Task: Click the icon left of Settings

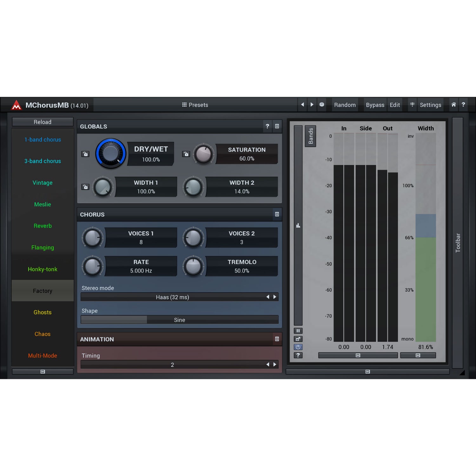Action: pyautogui.click(x=412, y=104)
